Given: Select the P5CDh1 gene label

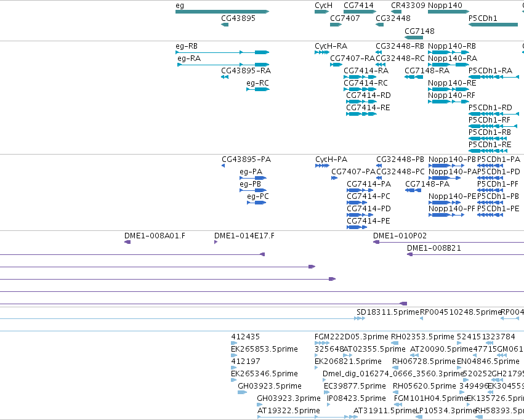Looking at the screenshot, I should pos(483,18).
